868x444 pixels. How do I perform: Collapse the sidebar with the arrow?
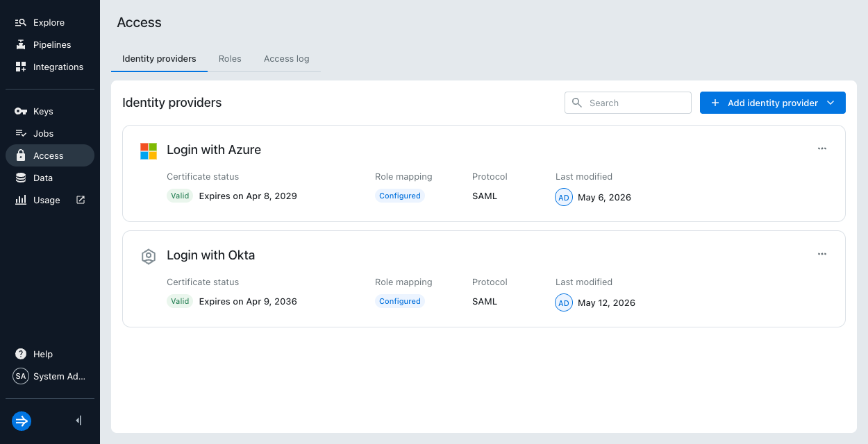78,420
